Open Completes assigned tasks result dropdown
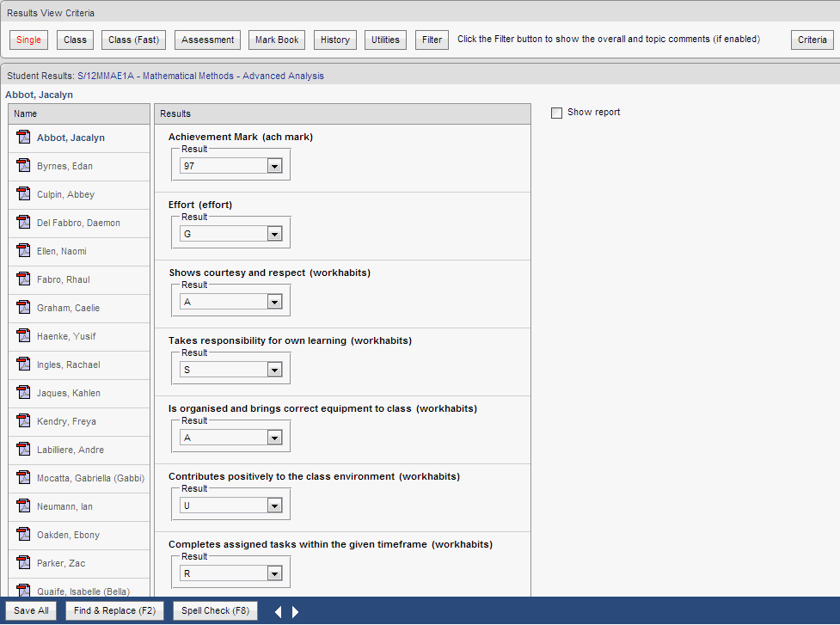Viewport: 840px width, 625px height. (275, 573)
